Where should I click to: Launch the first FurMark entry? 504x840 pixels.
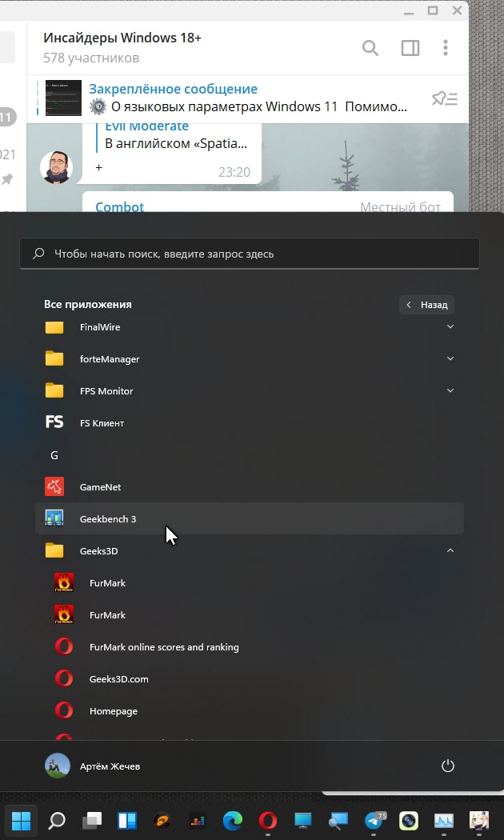point(250,583)
